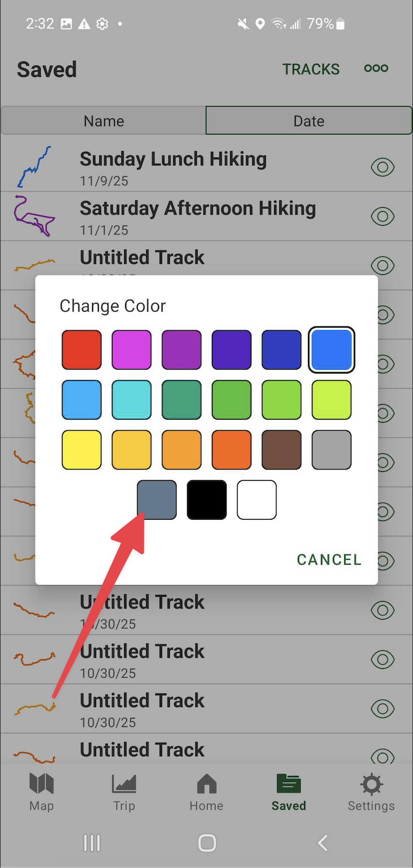
Task: Tap the three-circle more options icon
Action: (376, 68)
